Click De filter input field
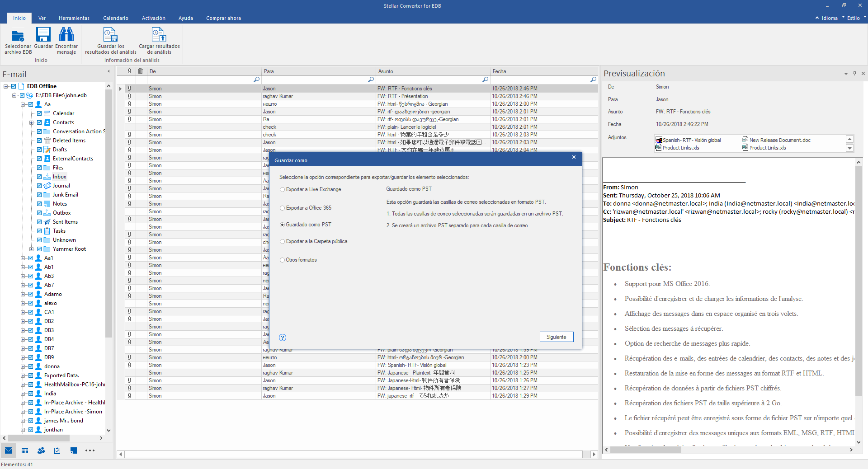 pyautogui.click(x=200, y=80)
